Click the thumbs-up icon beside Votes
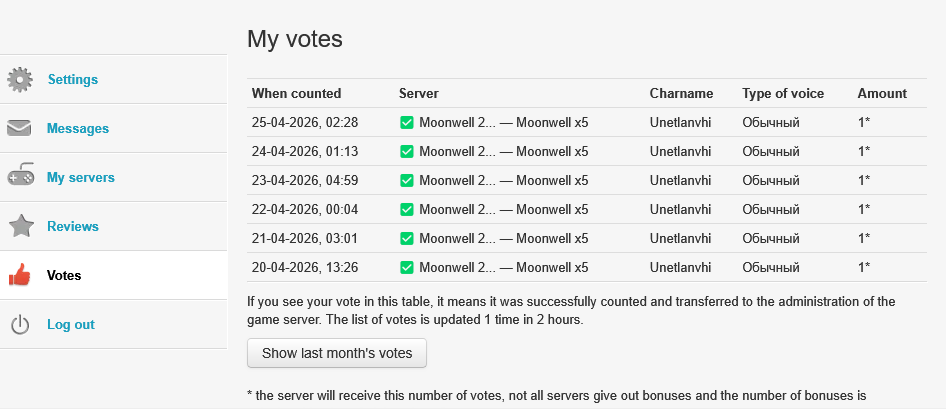This screenshot has height=409, width=946. [20, 275]
